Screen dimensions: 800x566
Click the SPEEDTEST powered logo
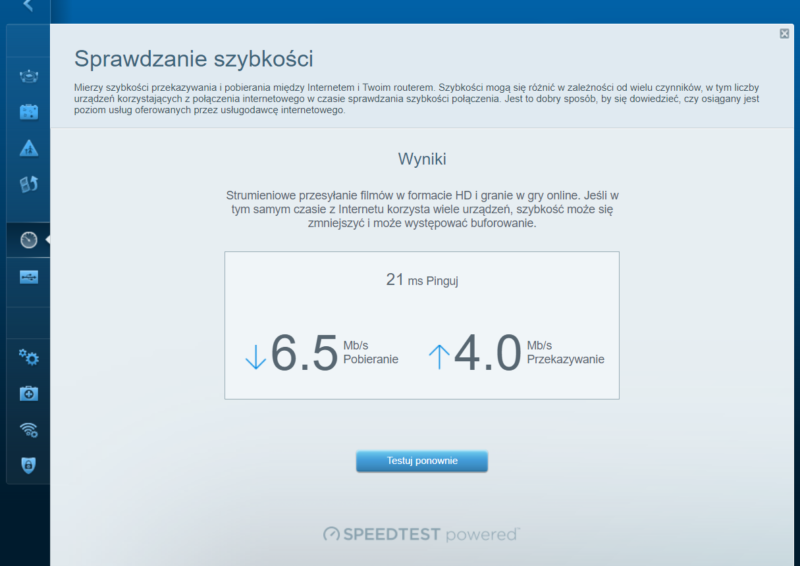(x=421, y=534)
